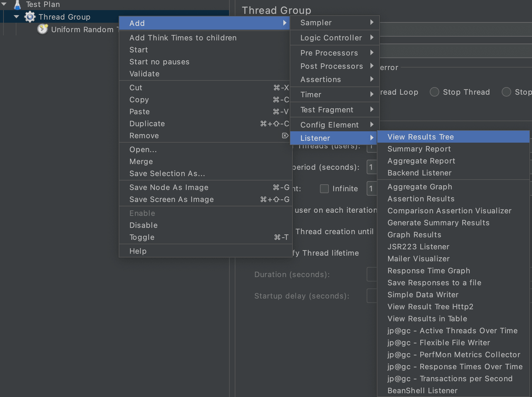
Task: Select jp@gc PerfMon Metrics Collector
Action: (x=453, y=354)
